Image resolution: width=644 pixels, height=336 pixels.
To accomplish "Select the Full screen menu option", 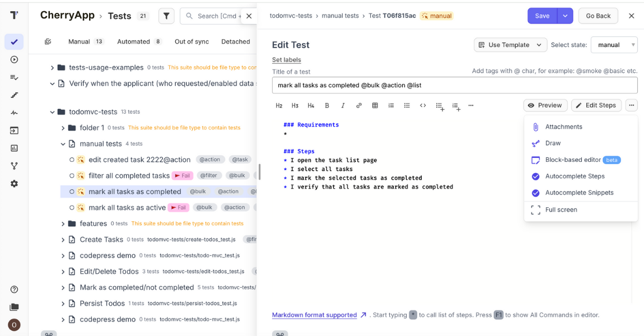I will coord(561,210).
